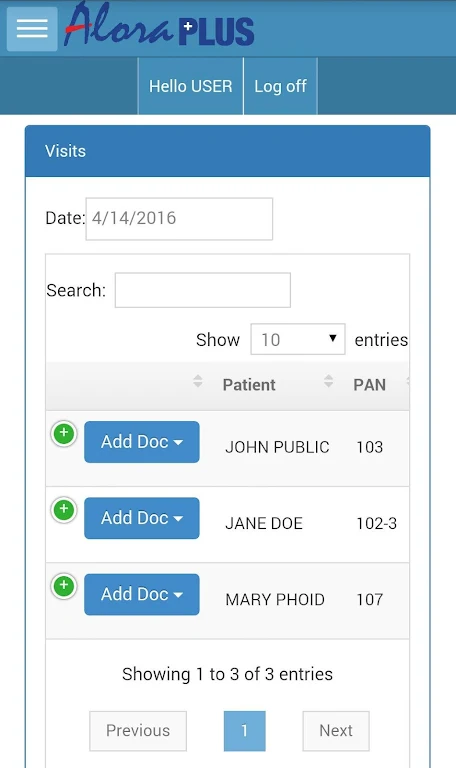The width and height of the screenshot is (456, 768).
Task: Open Add Doc dropdown for John Public
Action: (x=142, y=442)
